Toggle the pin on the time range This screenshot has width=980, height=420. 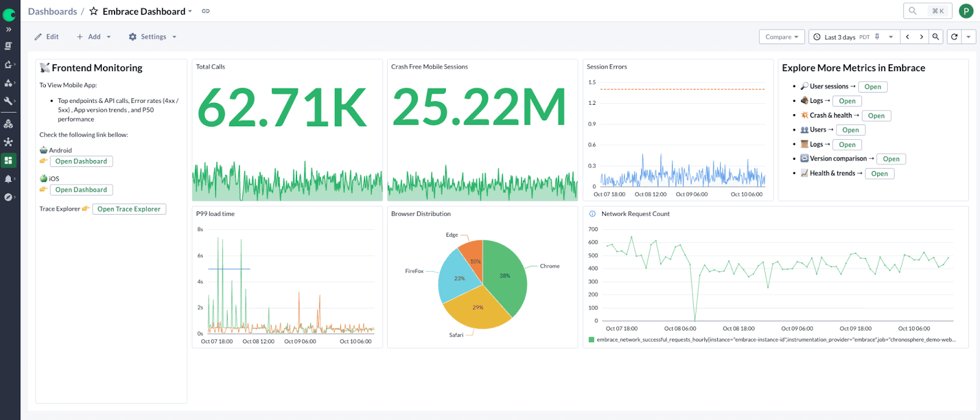tap(877, 37)
